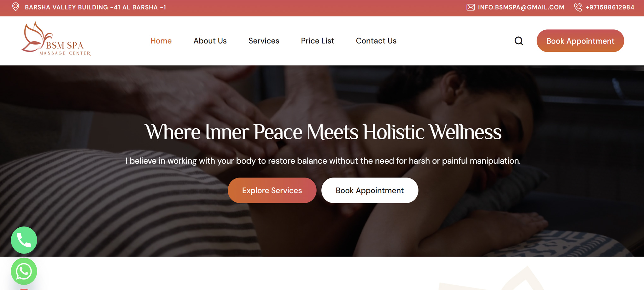The height and width of the screenshot is (290, 644).
Task: Go to the About Us page
Action: pyautogui.click(x=210, y=41)
